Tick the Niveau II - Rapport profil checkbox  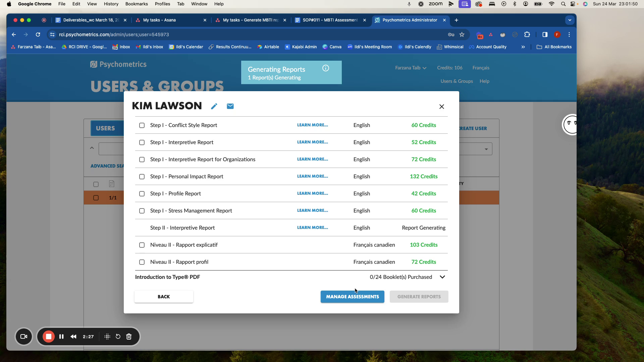(x=142, y=262)
